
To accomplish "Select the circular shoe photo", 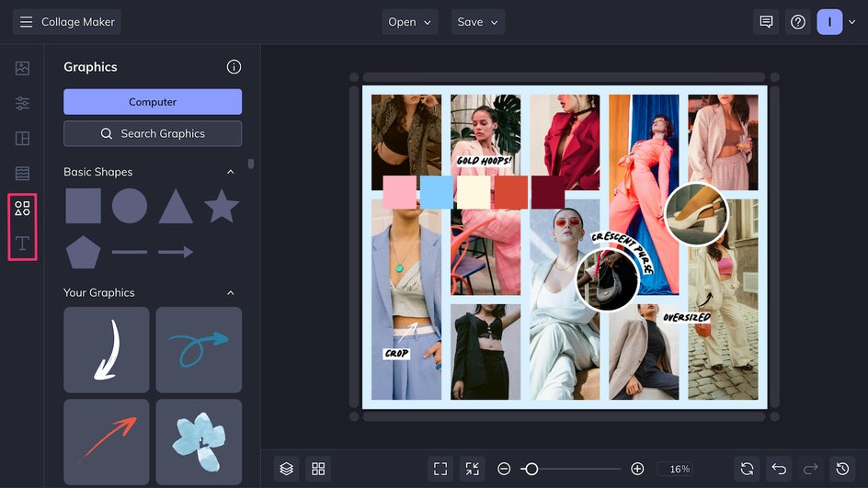I will tap(696, 214).
